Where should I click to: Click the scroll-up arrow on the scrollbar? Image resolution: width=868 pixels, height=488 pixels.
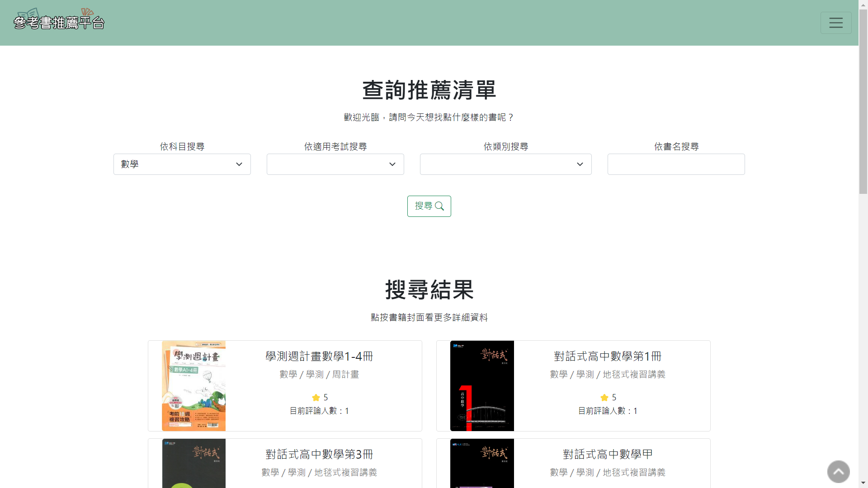point(863,4)
